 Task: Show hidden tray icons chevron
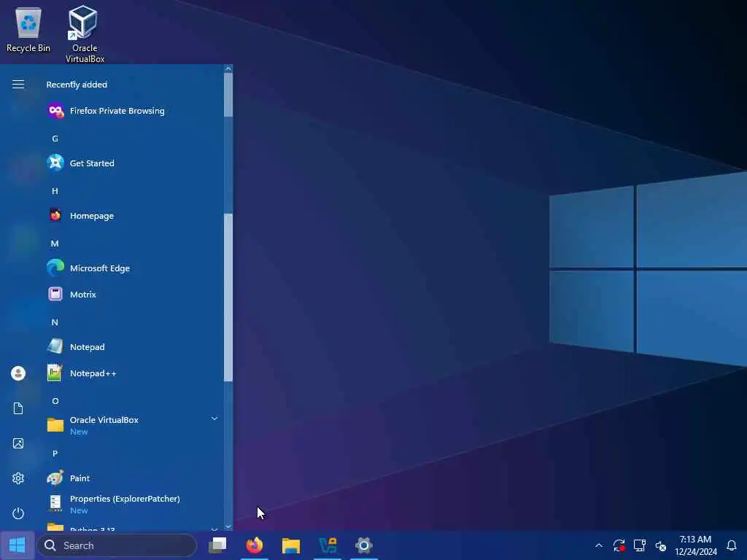point(599,545)
